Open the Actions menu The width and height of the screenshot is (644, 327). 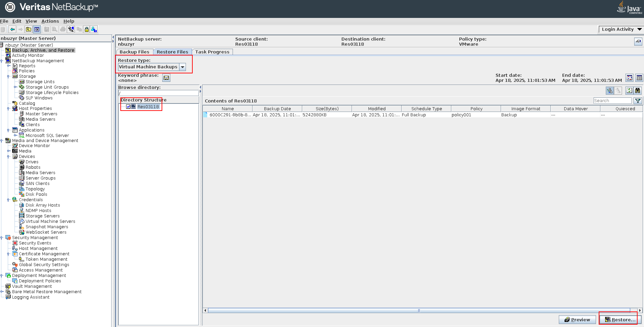50,21
